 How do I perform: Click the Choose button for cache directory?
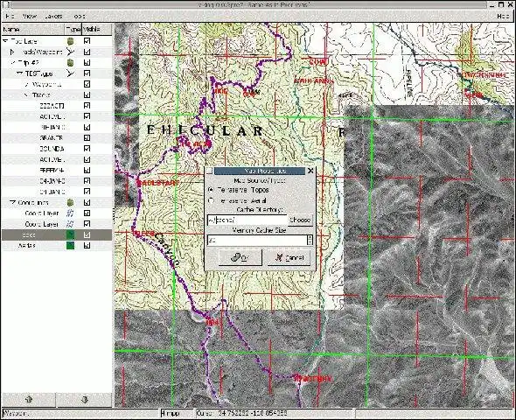tap(300, 220)
